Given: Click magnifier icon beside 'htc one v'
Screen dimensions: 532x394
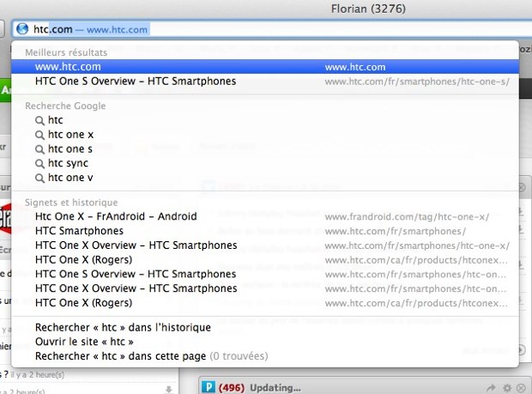Looking at the screenshot, I should pos(39,179).
